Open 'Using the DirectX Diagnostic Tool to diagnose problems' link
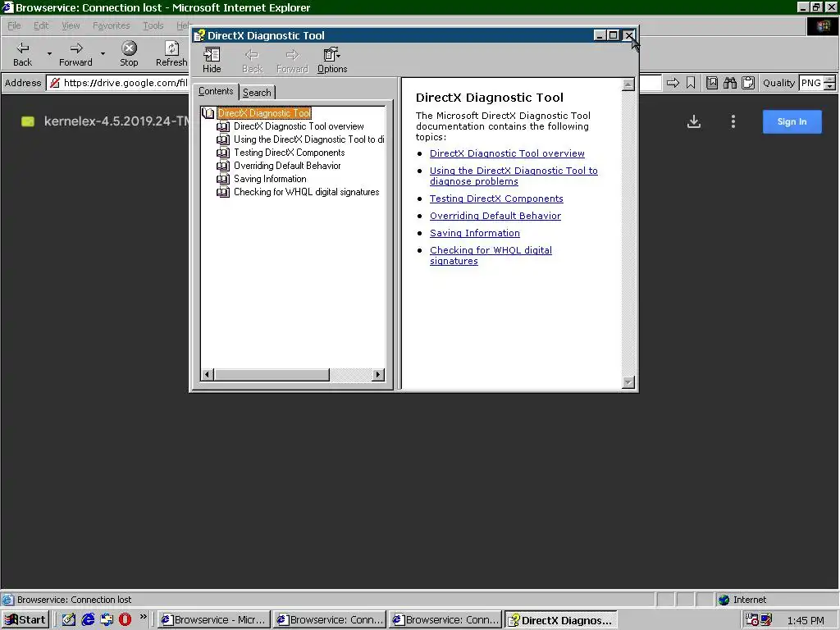Viewport: 840px width, 630px height. tap(514, 176)
